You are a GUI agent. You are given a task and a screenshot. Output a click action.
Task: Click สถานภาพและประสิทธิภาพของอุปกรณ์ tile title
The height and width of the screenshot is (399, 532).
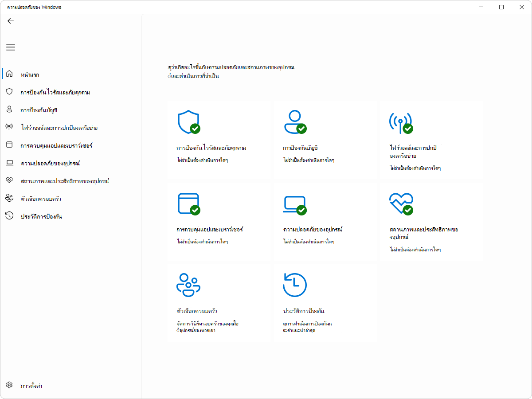423,233
